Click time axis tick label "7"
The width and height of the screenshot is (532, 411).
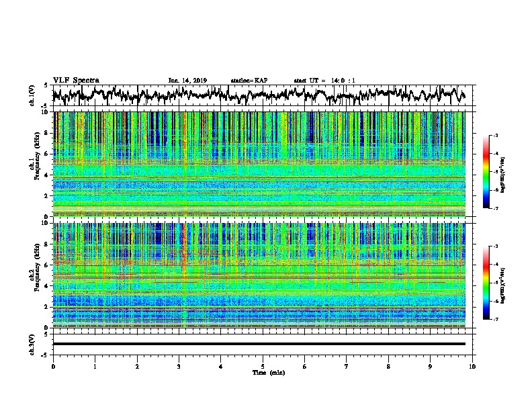coord(347,366)
